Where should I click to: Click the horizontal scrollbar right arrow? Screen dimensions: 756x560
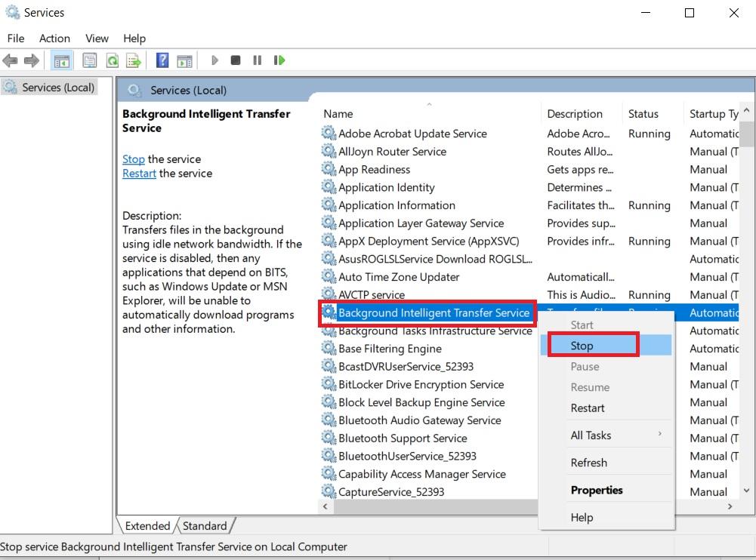pyautogui.click(x=730, y=506)
